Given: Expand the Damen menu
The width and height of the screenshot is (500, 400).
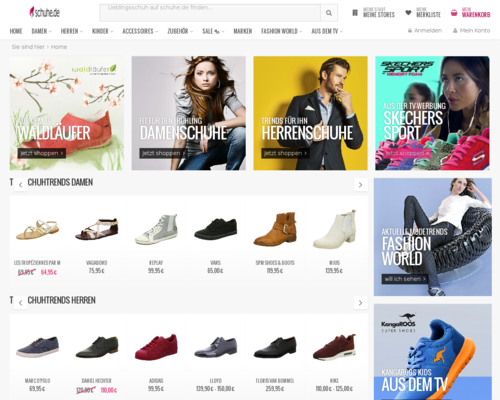Looking at the screenshot, I should [x=41, y=31].
